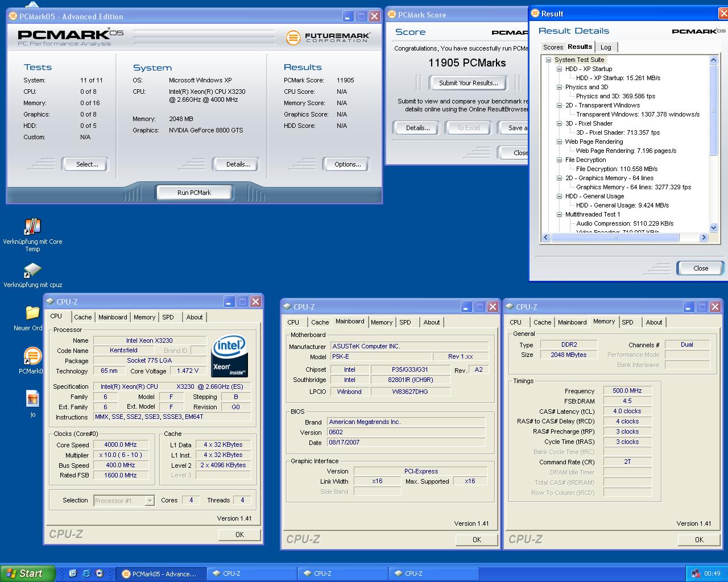Close the Result Details dialog via Close button
Image resolution: width=728 pixels, height=582 pixels.
point(701,268)
